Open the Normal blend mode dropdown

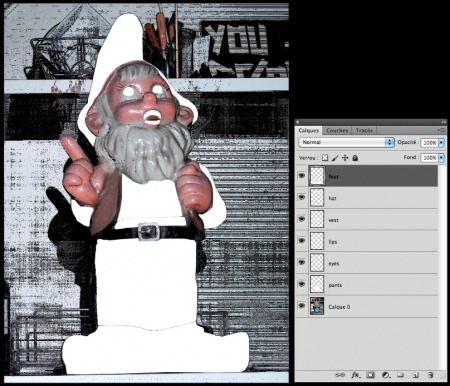[346, 142]
